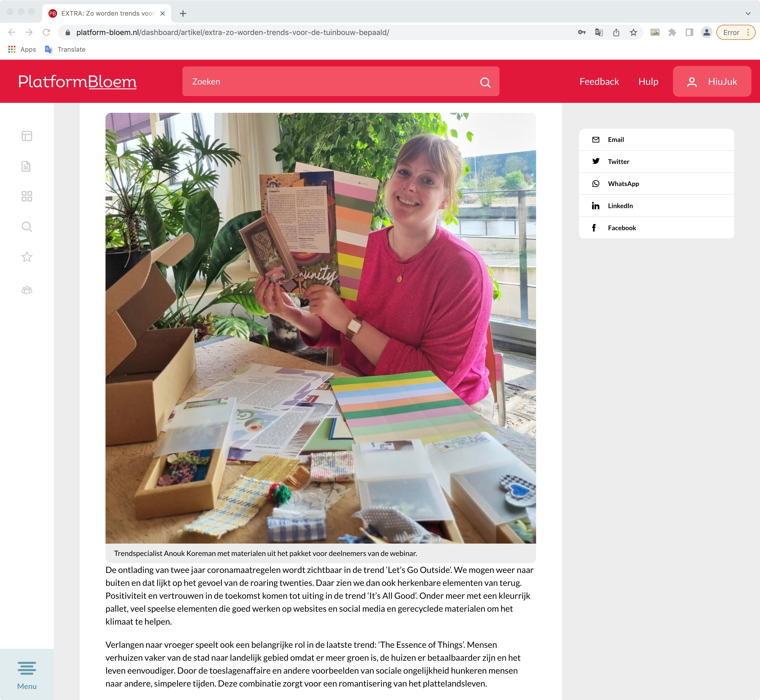Open the favorites star icon in sidebar
The width and height of the screenshot is (760, 700).
(27, 257)
